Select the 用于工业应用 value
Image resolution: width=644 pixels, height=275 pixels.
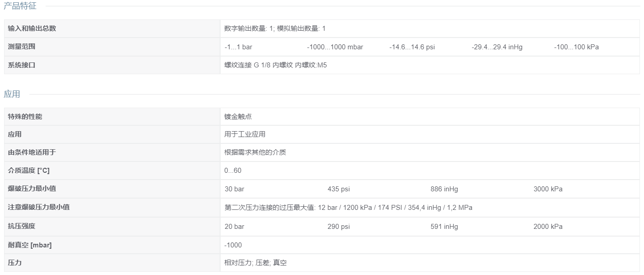click(245, 134)
